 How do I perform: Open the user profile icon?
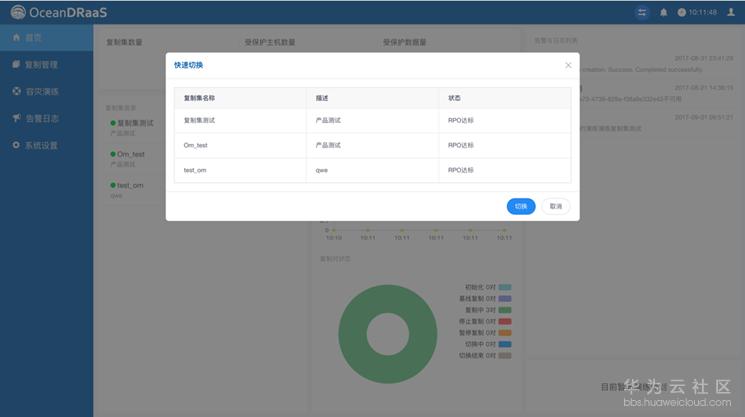(731, 12)
